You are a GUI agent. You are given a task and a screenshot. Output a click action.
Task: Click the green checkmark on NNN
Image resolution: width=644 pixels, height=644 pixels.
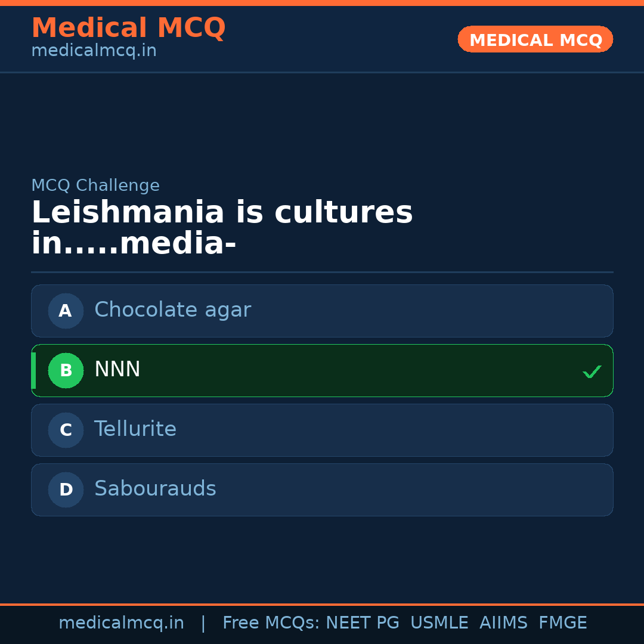coord(592,372)
